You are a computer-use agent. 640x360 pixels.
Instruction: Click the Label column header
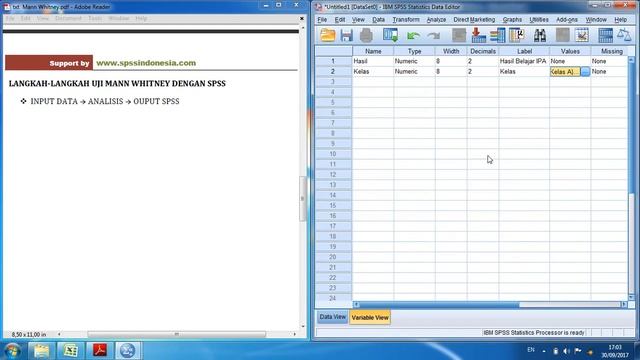[x=524, y=51]
